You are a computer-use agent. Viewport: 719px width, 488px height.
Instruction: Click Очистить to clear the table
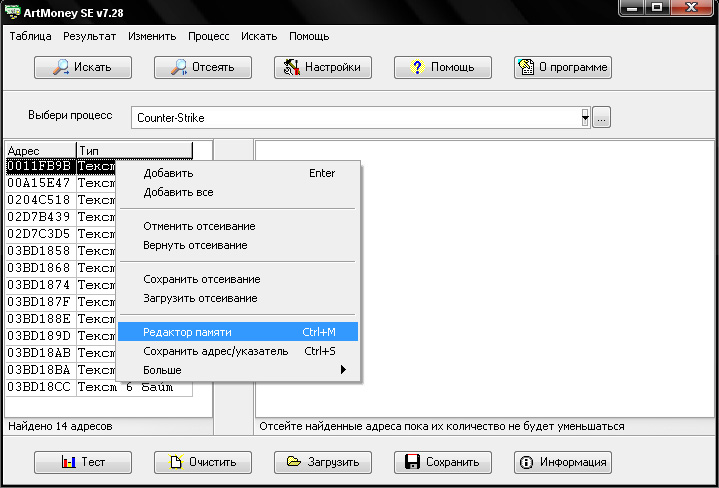[203, 462]
